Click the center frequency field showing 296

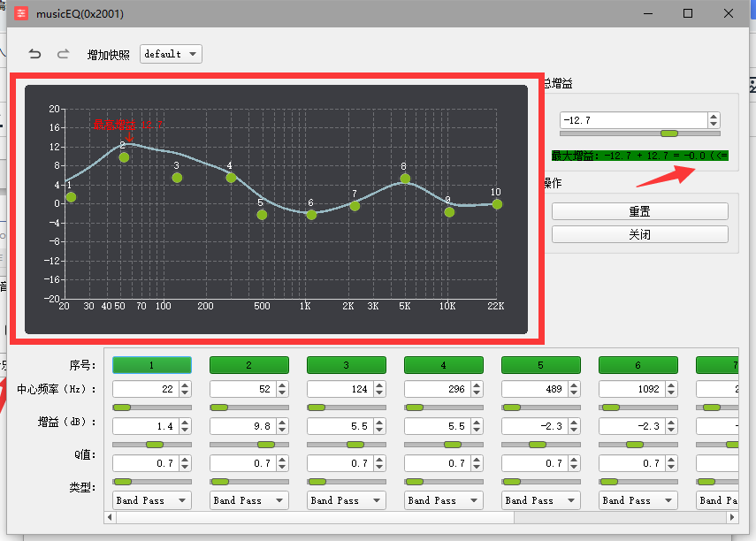click(438, 389)
